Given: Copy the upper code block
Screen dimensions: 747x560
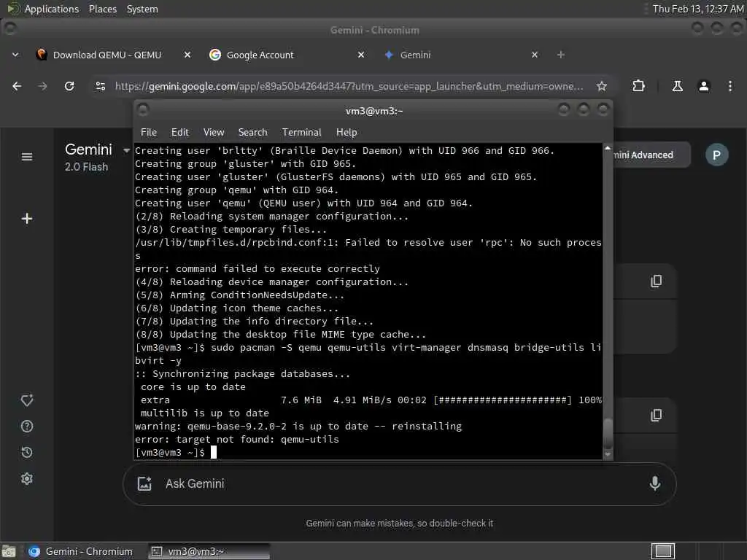Looking at the screenshot, I should coord(656,281).
